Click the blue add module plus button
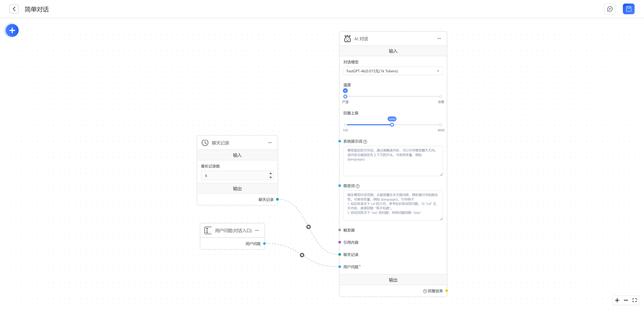This screenshot has height=310, width=644. 12,30
